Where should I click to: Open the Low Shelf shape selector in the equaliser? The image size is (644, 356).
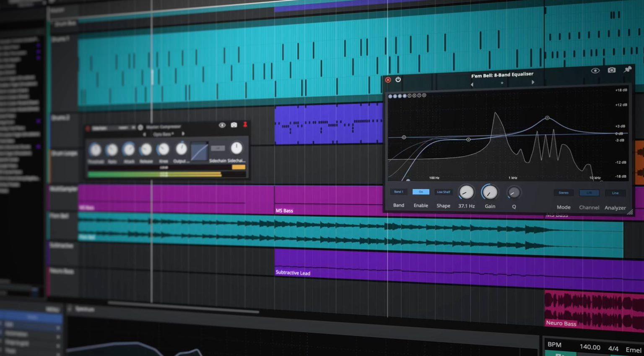click(444, 192)
